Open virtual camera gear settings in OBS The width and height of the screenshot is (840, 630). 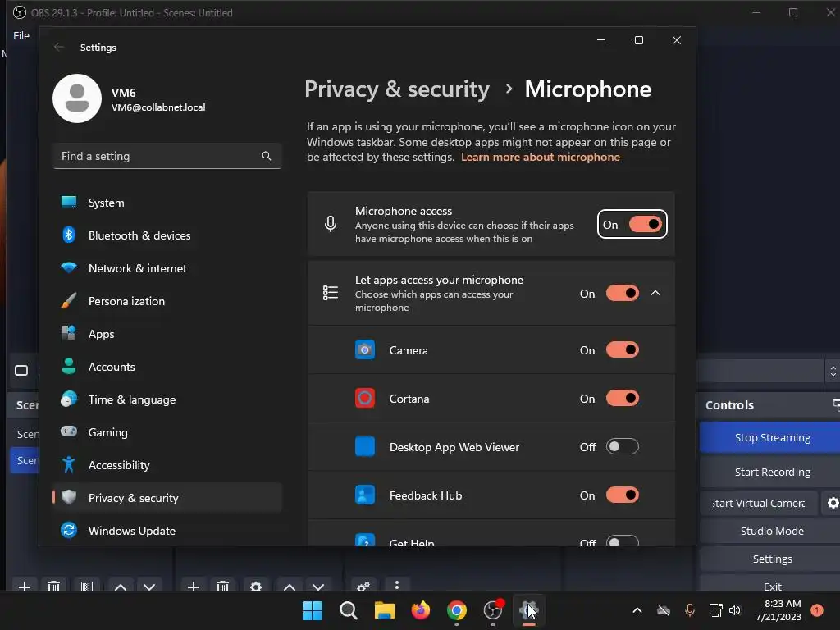[833, 503]
